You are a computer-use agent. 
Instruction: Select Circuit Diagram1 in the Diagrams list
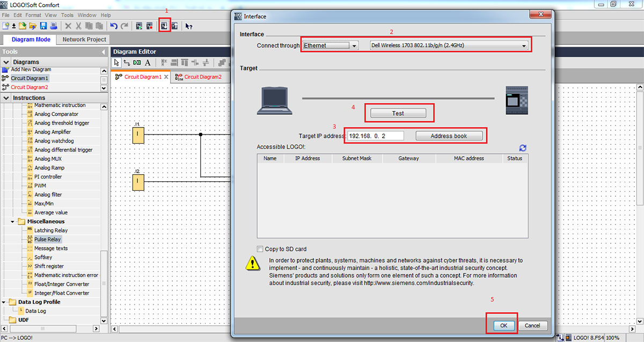(30, 78)
